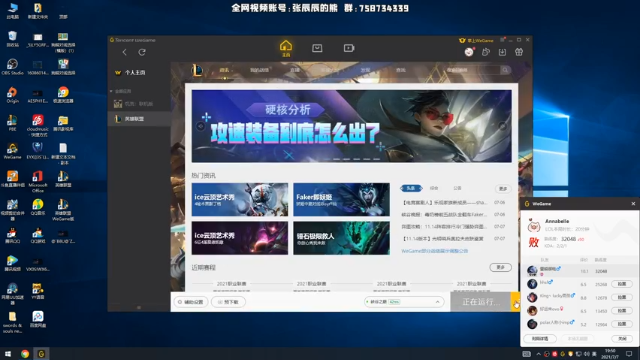640x360 pixels.
Task: Open the 【11.14版本】 news headline
Action: coord(443,238)
